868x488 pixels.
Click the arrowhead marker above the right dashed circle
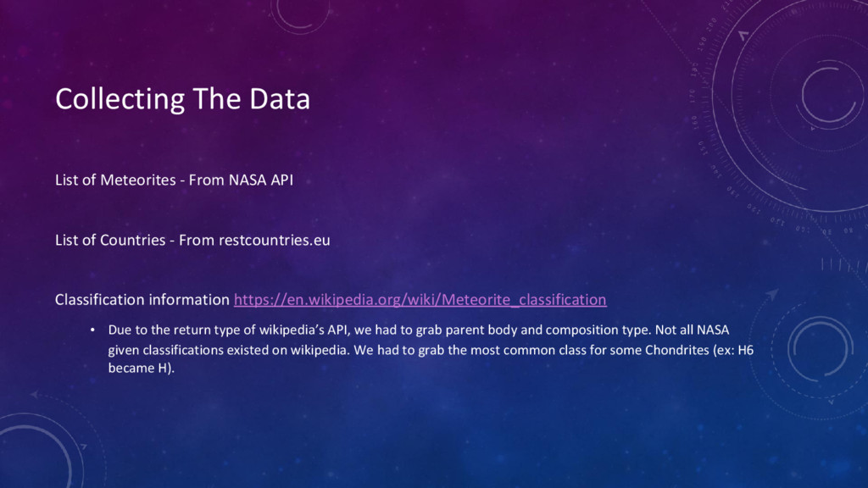tap(771, 294)
